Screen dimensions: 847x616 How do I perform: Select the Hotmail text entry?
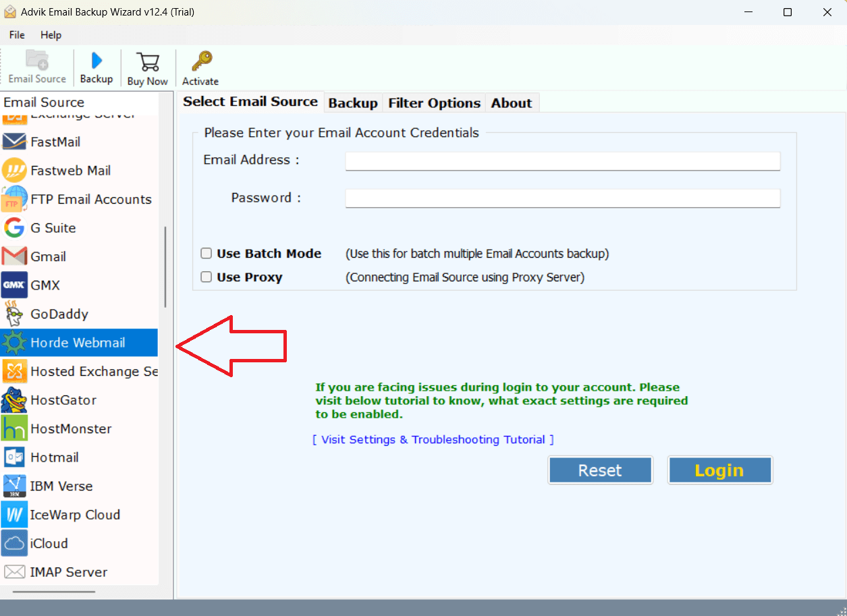pyautogui.click(x=55, y=457)
